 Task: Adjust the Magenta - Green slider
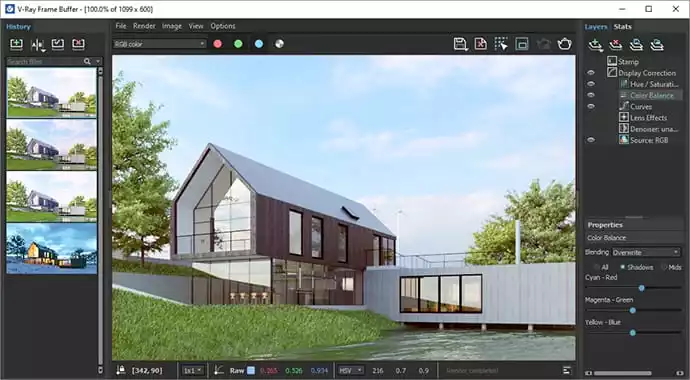[632, 311]
